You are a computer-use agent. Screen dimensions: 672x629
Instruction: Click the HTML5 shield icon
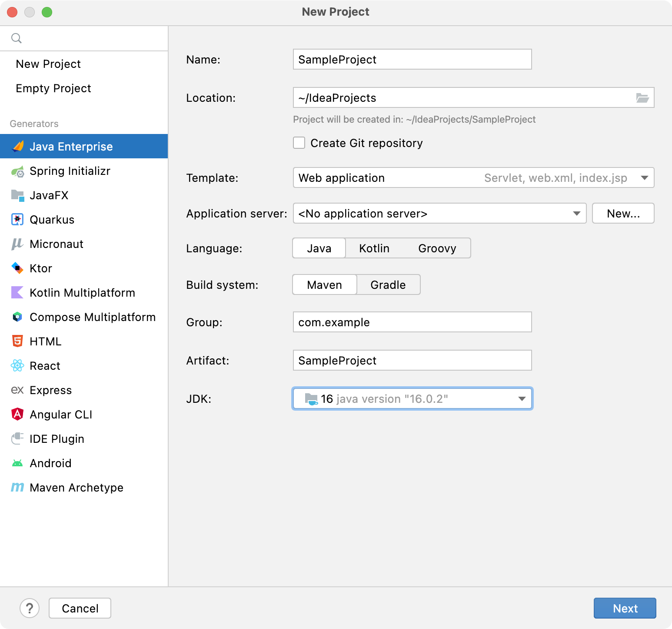[x=17, y=341]
